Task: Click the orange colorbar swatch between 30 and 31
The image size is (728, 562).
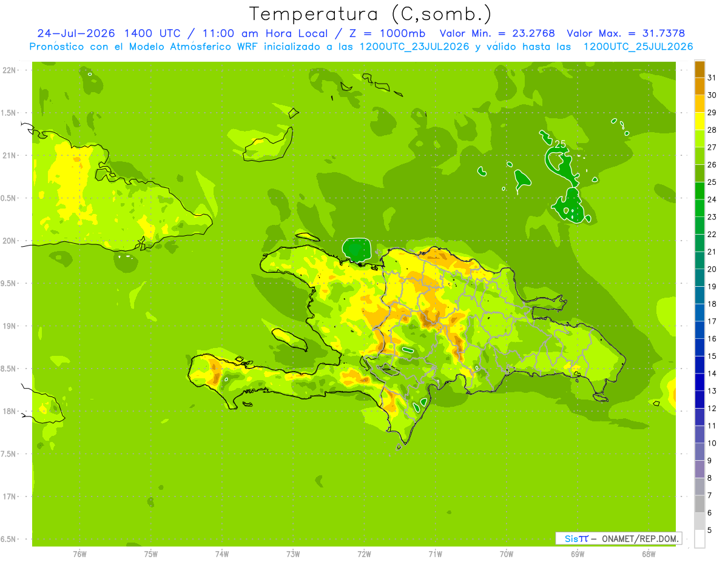Action: 699,86
